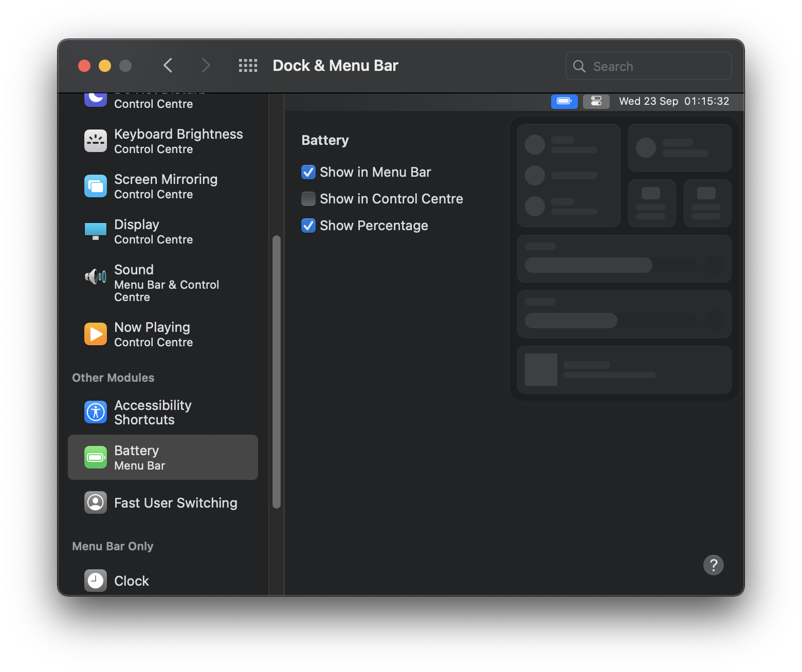Click the magnifying glass search icon
802x672 pixels.
[x=579, y=66]
